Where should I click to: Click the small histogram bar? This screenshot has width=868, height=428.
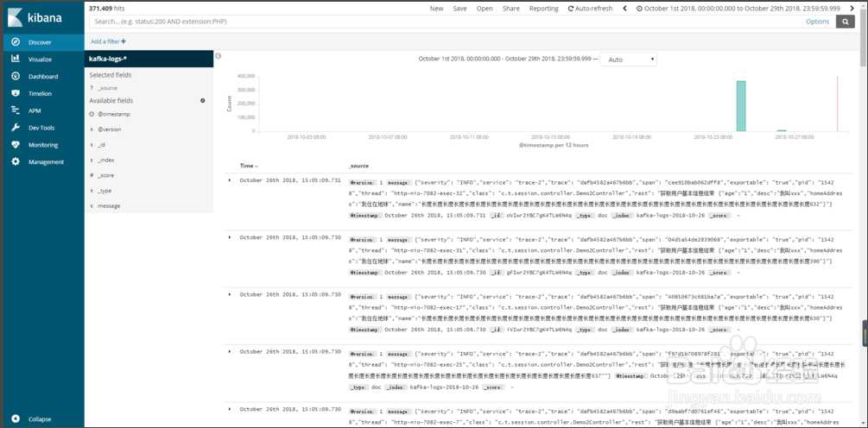pos(782,130)
